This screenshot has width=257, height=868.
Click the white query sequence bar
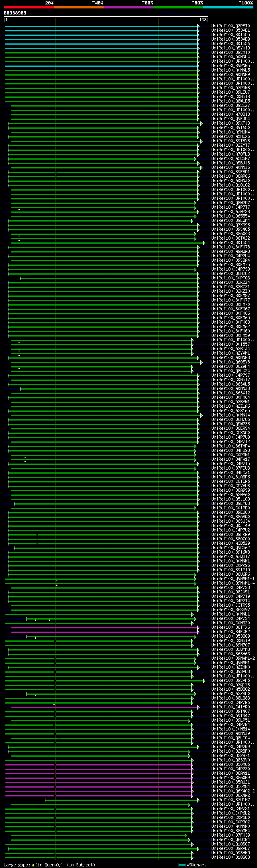(106, 16)
